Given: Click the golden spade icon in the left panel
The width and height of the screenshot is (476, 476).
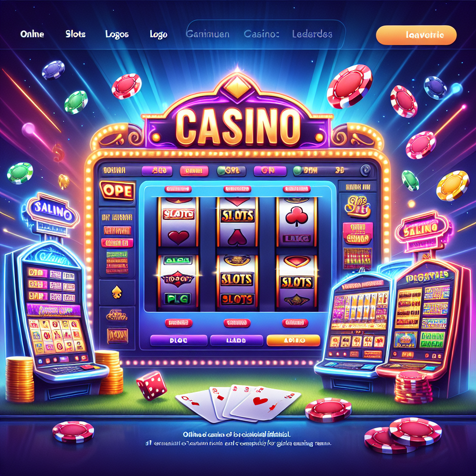Looking at the screenshot, I should tap(117, 292).
